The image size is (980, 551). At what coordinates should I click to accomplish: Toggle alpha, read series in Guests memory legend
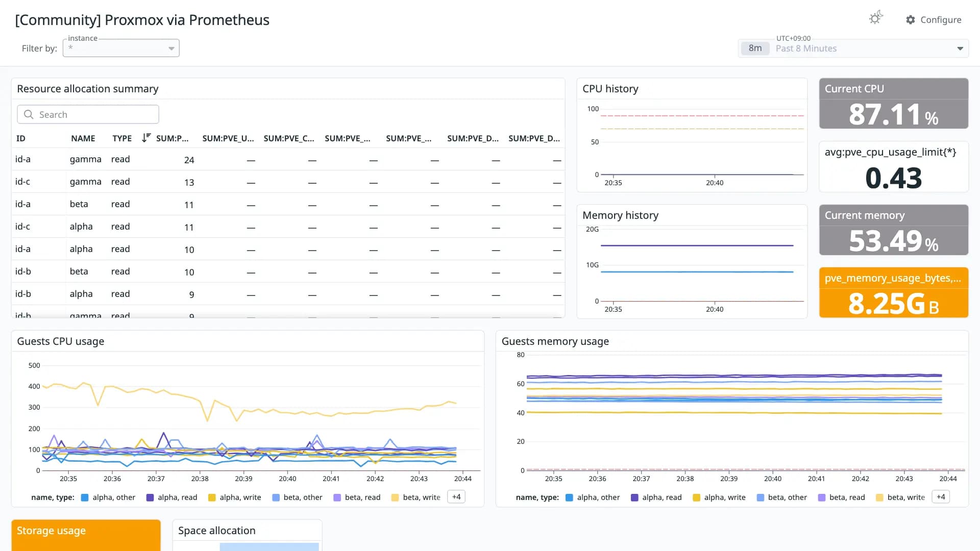click(x=656, y=497)
